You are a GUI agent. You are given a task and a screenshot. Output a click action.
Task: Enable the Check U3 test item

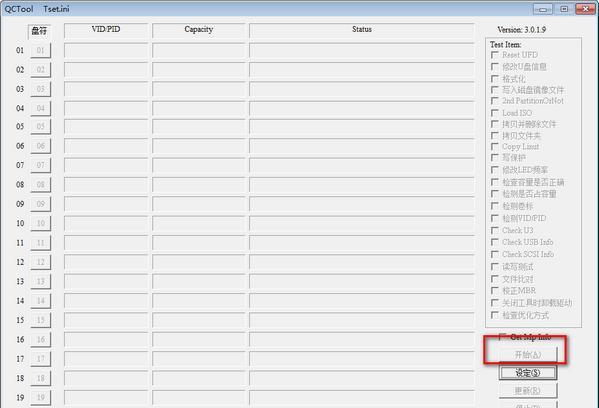(x=495, y=230)
